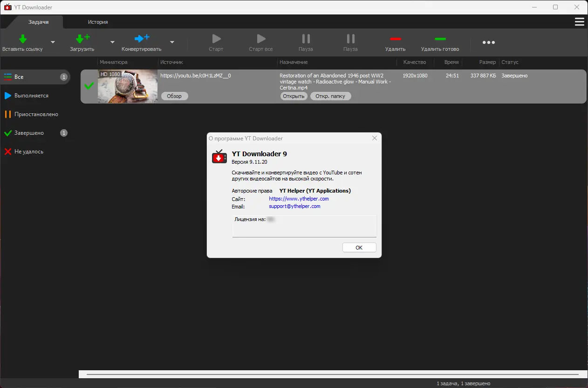Image resolution: width=588 pixels, height=388 pixels.
Task: Click the green checkmark on the task row
Action: tap(89, 86)
